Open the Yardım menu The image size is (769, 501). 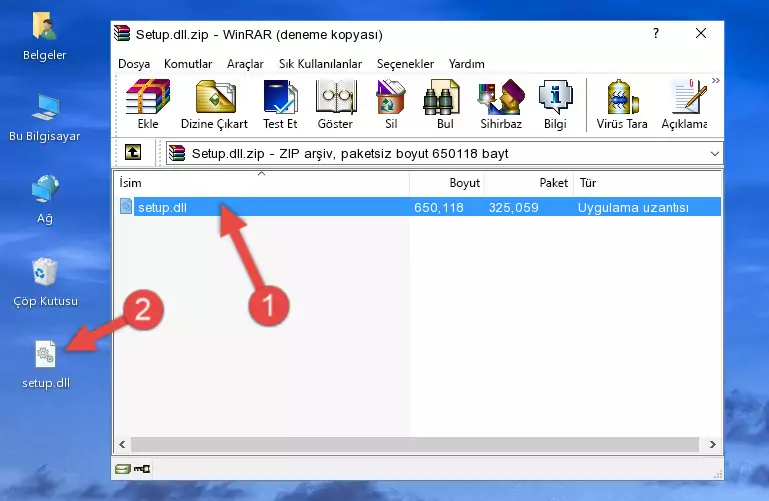[x=466, y=64]
